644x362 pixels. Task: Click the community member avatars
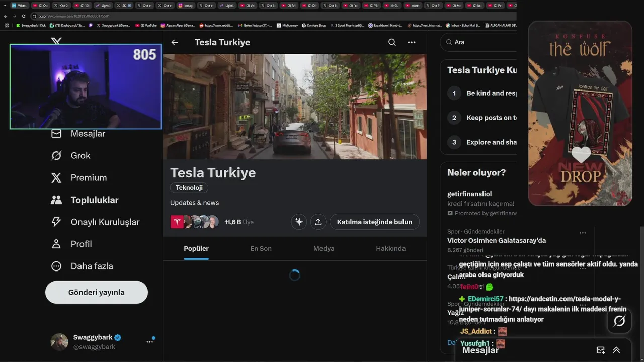point(195,222)
